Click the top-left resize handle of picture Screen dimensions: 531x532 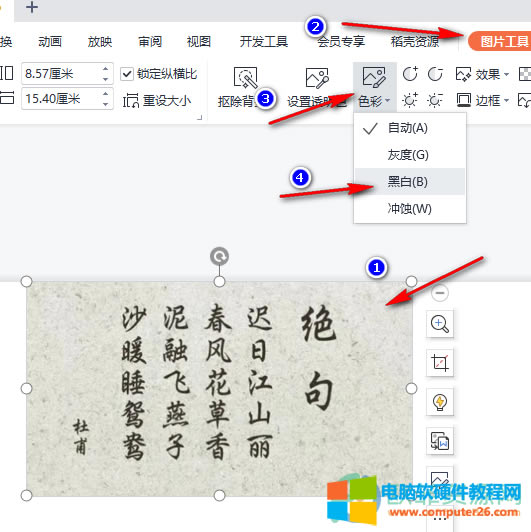coord(26,281)
